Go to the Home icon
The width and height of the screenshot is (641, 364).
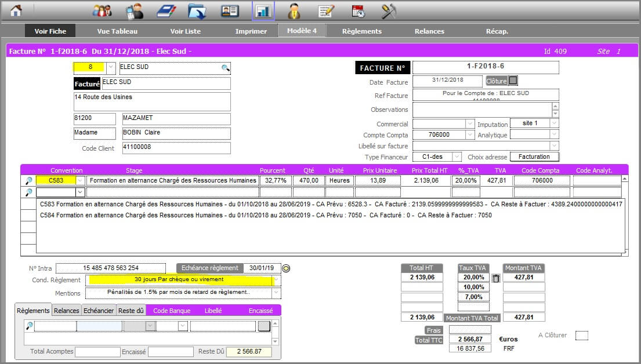pos(16,10)
